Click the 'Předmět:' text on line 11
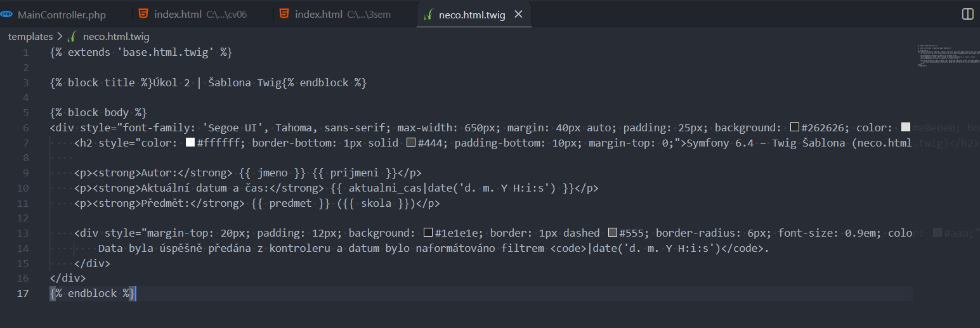Screen dimensions: 980x328 coord(166,203)
